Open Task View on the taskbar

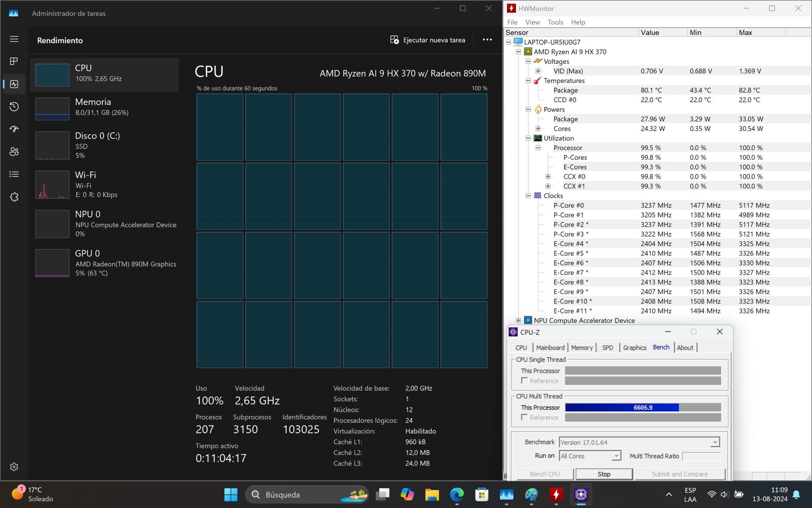(383, 495)
